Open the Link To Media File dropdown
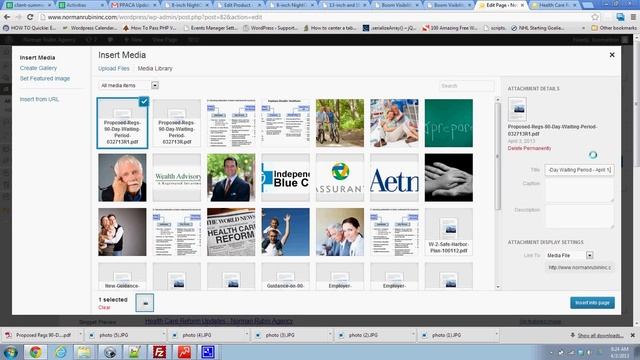 click(569, 255)
